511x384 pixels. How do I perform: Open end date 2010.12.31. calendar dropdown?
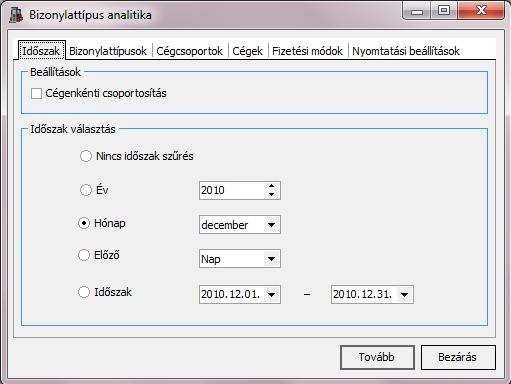(404, 295)
